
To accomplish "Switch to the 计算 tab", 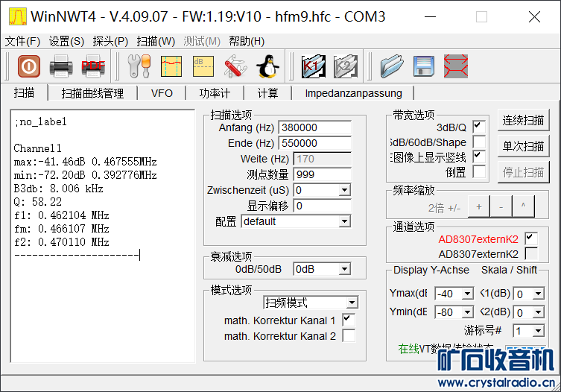I will [x=267, y=93].
